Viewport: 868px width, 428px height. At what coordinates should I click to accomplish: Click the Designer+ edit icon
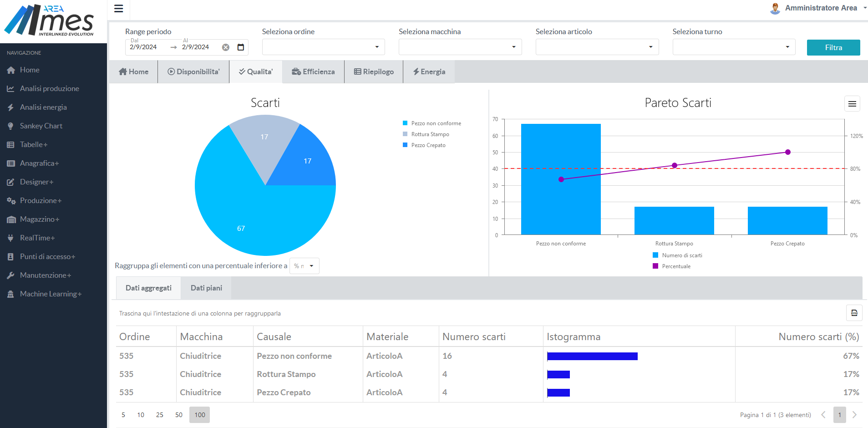(10, 182)
